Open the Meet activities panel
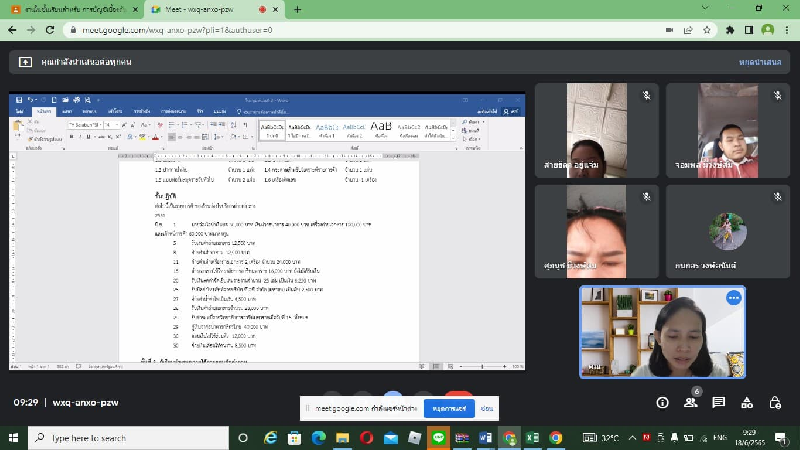This screenshot has height=450, width=800. coord(747,403)
